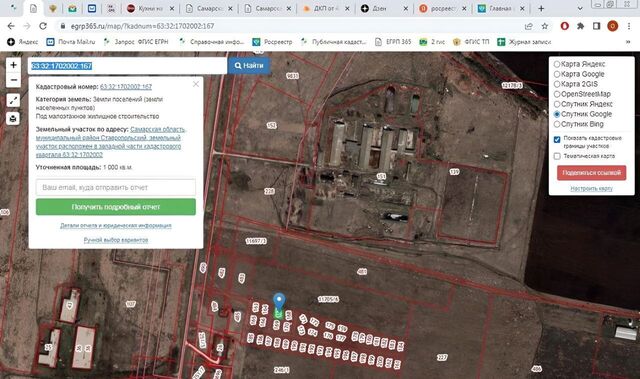Open the browser side panel icon
640x379 pixels.
pos(596,26)
